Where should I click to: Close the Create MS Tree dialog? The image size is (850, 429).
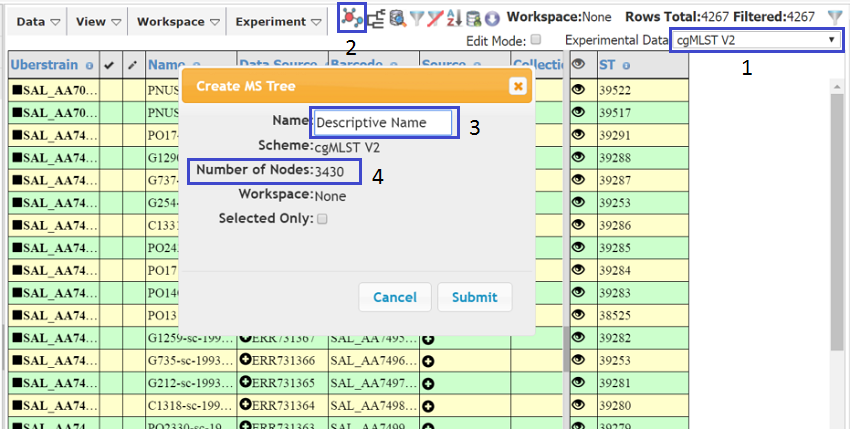tap(518, 86)
